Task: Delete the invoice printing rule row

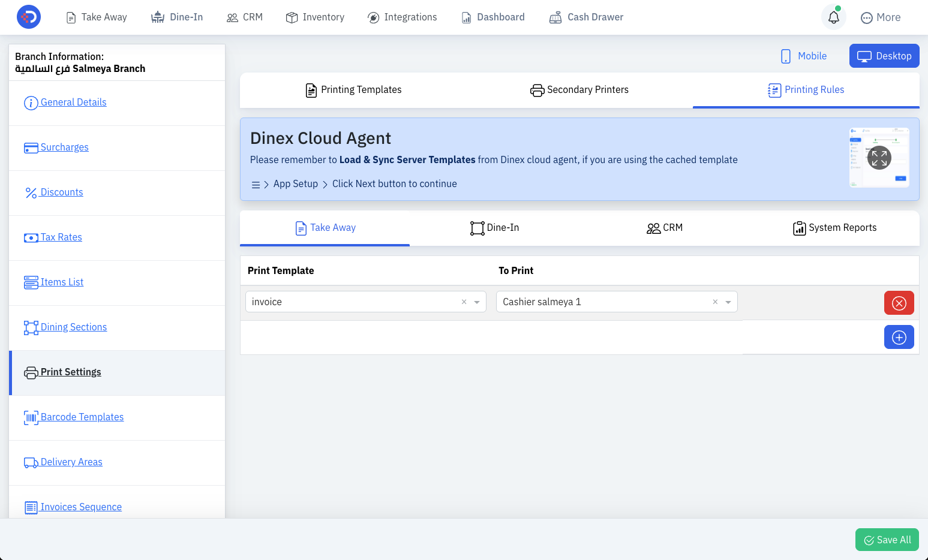Action: click(899, 303)
